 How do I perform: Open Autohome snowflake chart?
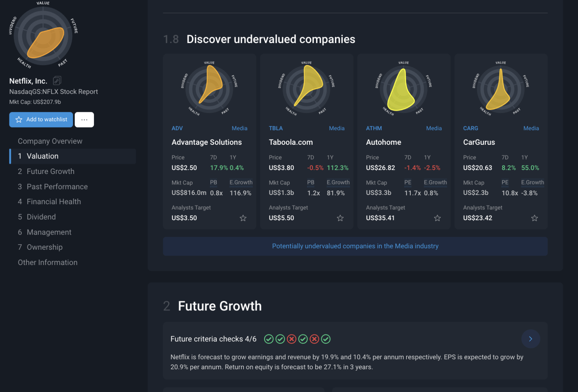(404, 88)
